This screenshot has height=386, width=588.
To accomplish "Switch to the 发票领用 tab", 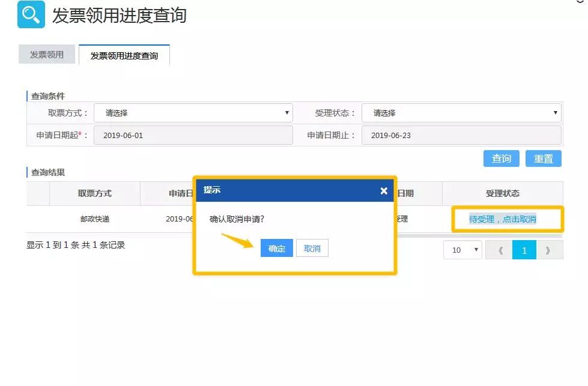I will pyautogui.click(x=46, y=54).
